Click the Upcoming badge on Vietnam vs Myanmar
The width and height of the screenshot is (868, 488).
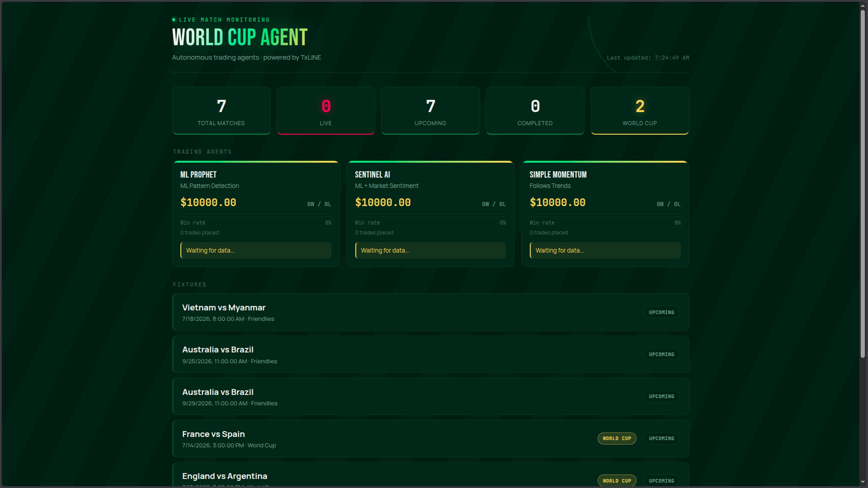pos(661,312)
